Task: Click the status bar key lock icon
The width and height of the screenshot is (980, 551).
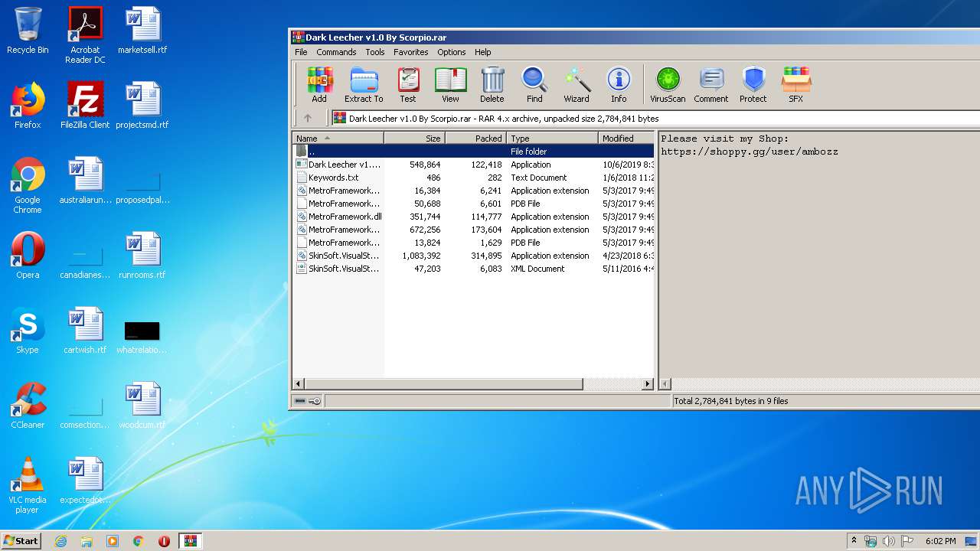Action: point(315,401)
